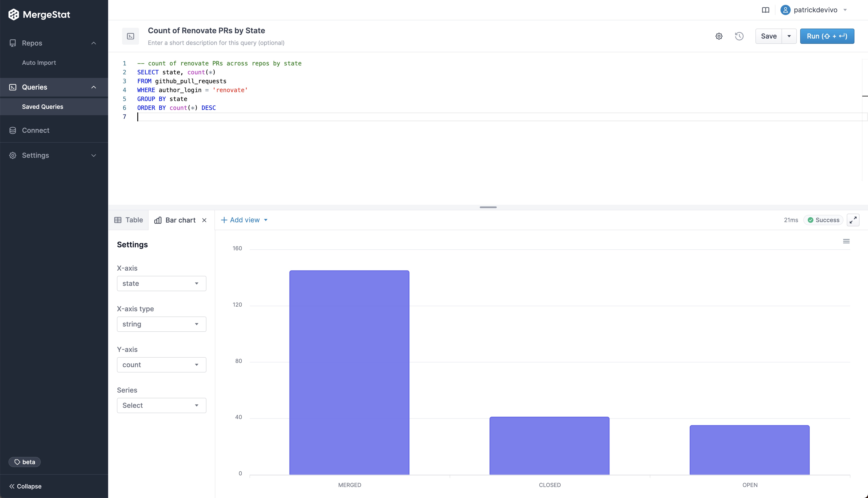
Task: Click the query history clock icon
Action: pyautogui.click(x=740, y=36)
